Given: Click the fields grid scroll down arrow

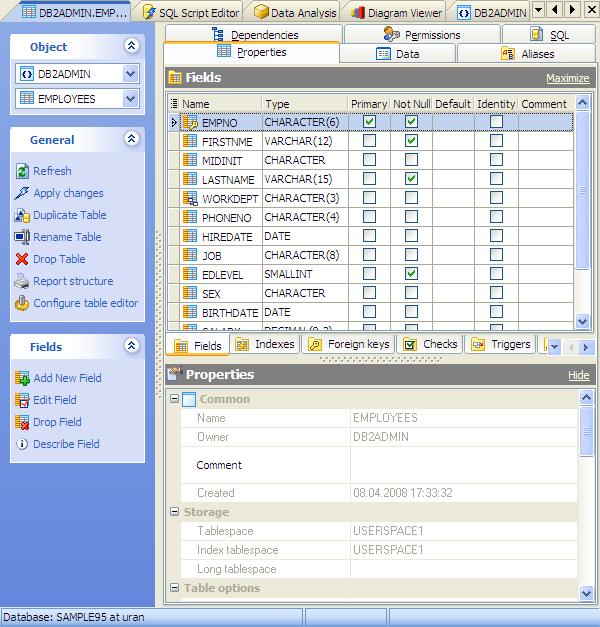Looking at the screenshot, I should (x=582, y=321).
